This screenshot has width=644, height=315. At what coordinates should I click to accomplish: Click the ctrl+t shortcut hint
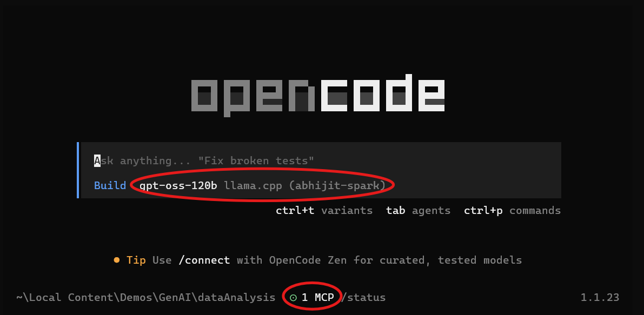pos(295,211)
